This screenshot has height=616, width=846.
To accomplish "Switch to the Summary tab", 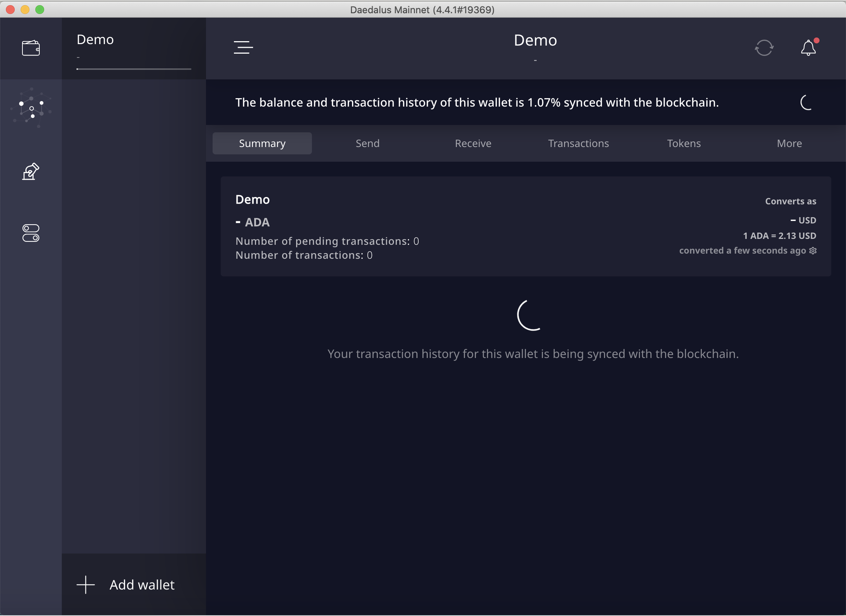I will point(262,144).
